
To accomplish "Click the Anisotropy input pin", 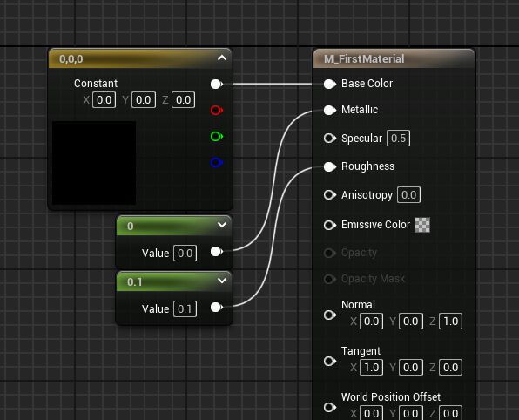I will 330,195.
